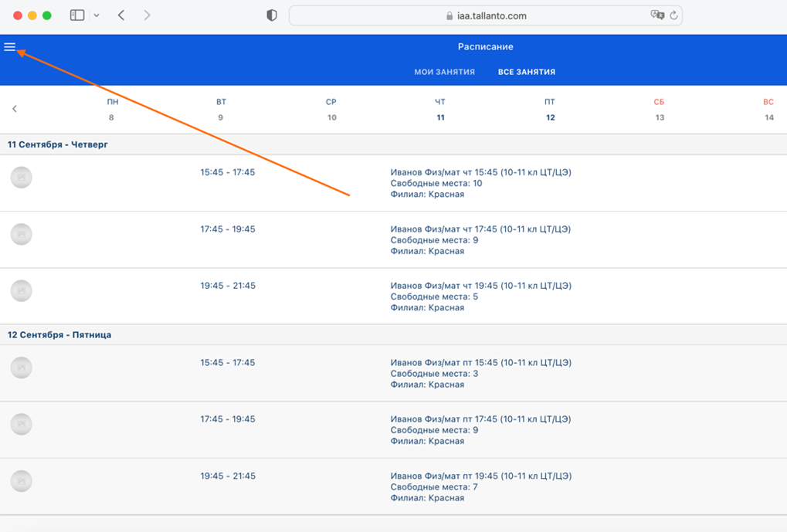Click the browser back arrow
Image resolution: width=787 pixels, height=532 pixels.
point(121,15)
